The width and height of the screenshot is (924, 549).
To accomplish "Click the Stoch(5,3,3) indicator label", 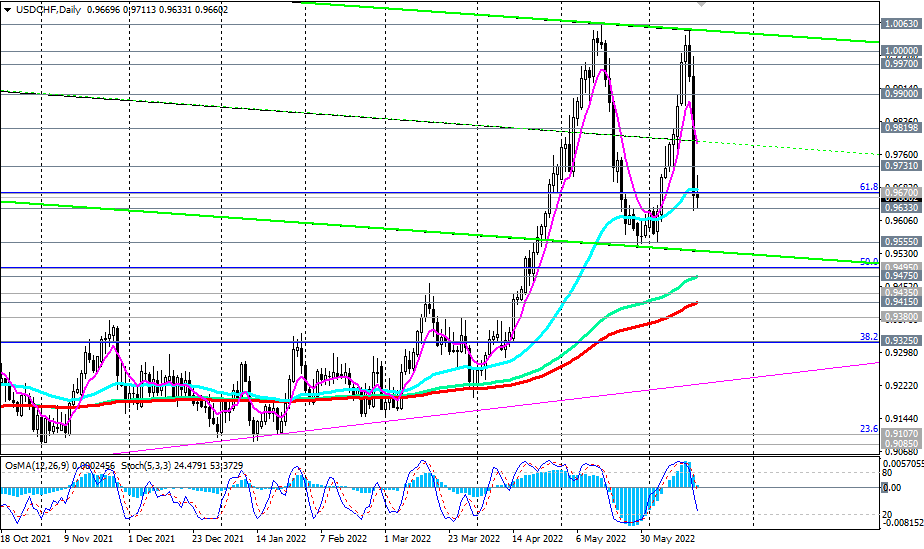I will [x=146, y=466].
